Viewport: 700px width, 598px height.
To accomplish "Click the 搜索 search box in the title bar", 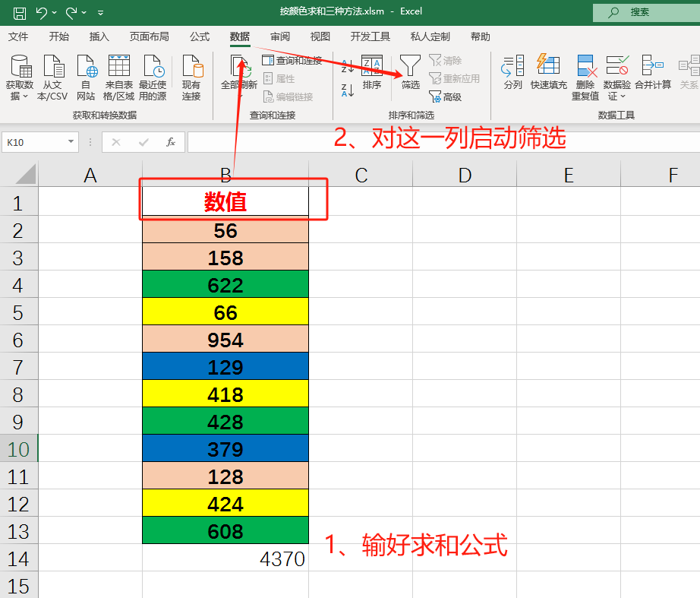I will (x=646, y=12).
